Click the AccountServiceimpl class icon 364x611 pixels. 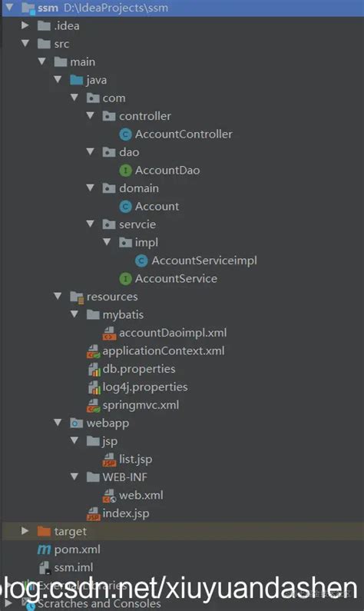coord(141,261)
